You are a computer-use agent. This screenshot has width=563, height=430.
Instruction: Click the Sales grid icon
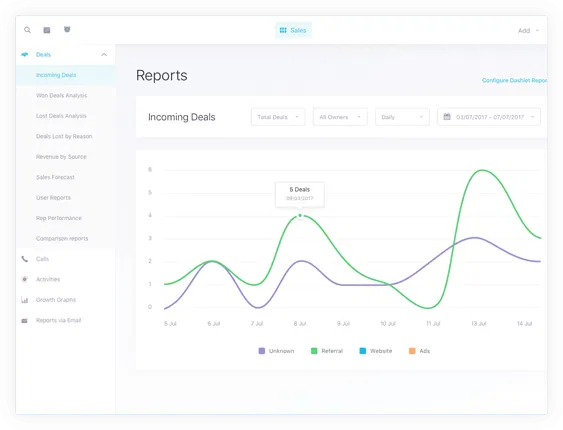click(283, 30)
